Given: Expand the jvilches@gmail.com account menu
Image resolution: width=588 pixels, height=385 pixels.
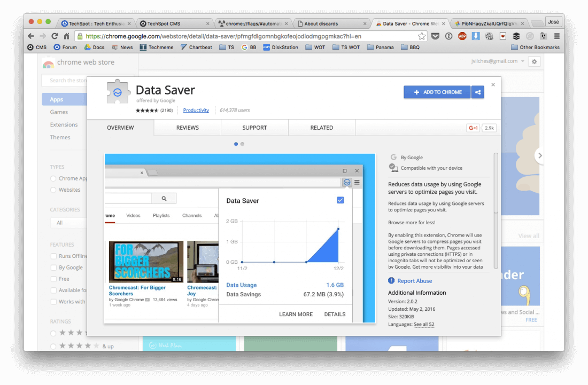Looking at the screenshot, I should coord(498,61).
